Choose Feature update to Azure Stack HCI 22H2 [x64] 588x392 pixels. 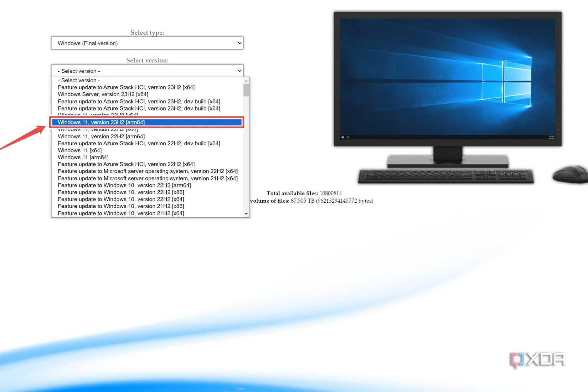tap(147, 164)
